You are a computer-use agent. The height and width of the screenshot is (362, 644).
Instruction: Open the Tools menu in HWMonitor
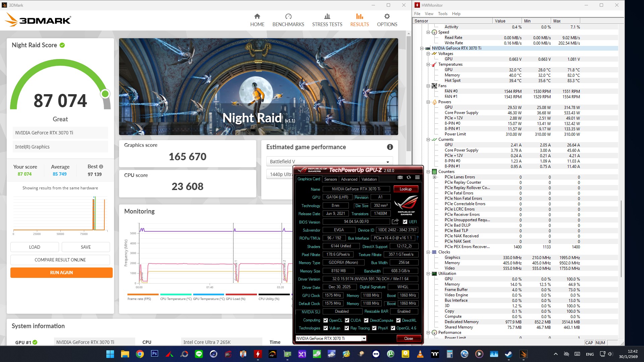click(x=442, y=14)
